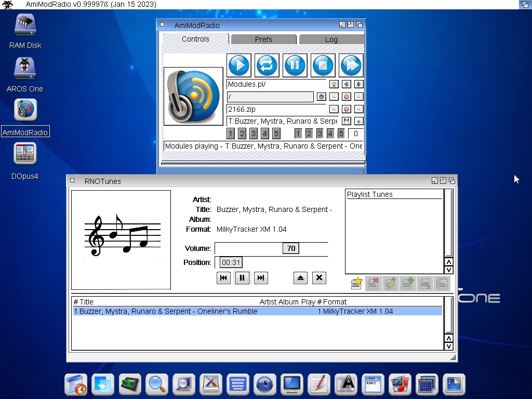The height and width of the screenshot is (399, 532).
Task: Pause playback with AmiModRadio's blue pause button
Action: tap(295, 65)
